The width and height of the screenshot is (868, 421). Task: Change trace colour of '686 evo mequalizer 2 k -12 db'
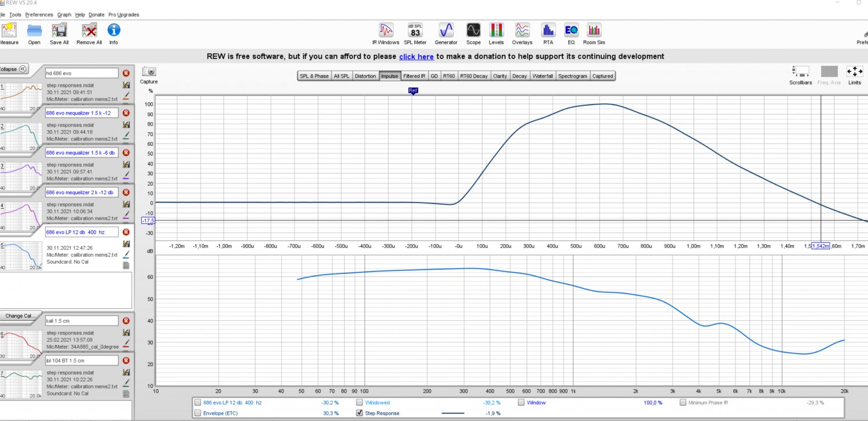(x=126, y=216)
